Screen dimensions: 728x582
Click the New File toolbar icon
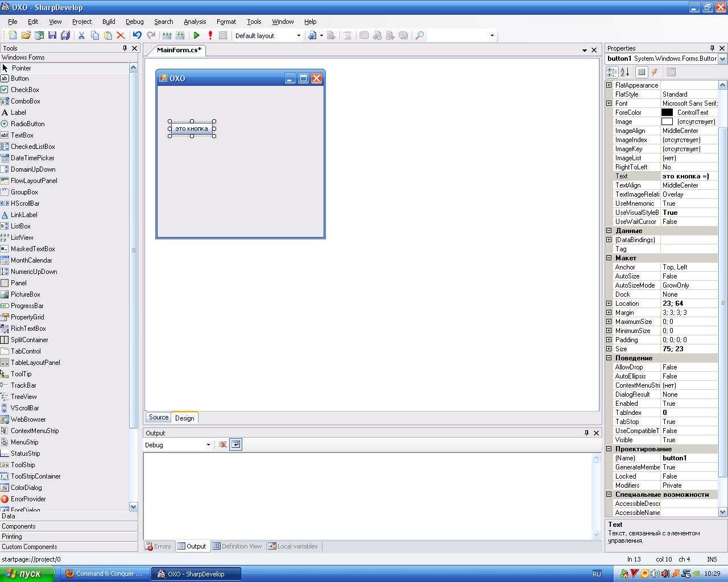click(x=13, y=35)
